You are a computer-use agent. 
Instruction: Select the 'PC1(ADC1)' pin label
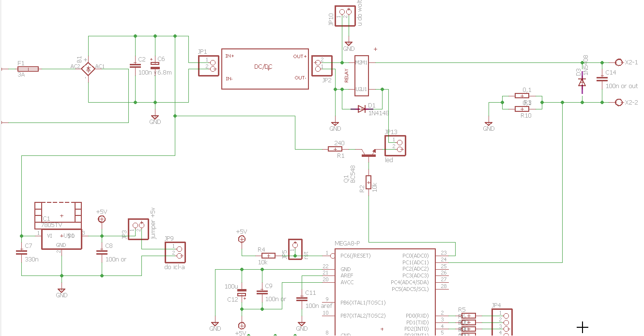coord(415,262)
